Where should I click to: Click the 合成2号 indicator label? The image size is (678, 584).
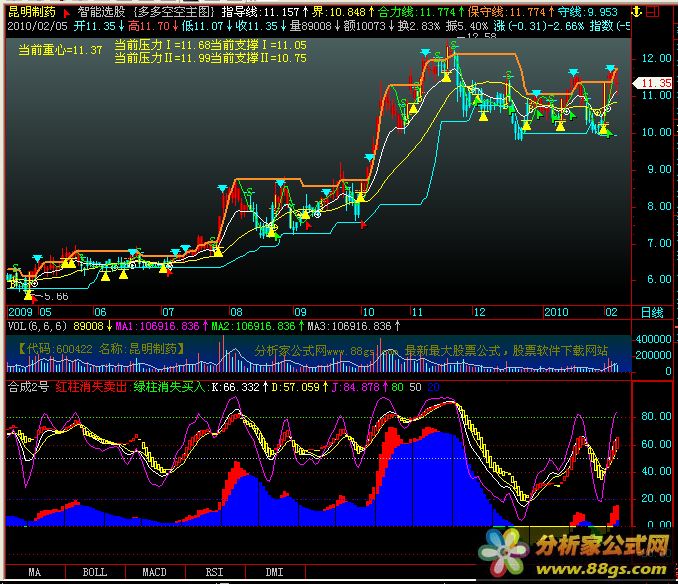[26, 386]
